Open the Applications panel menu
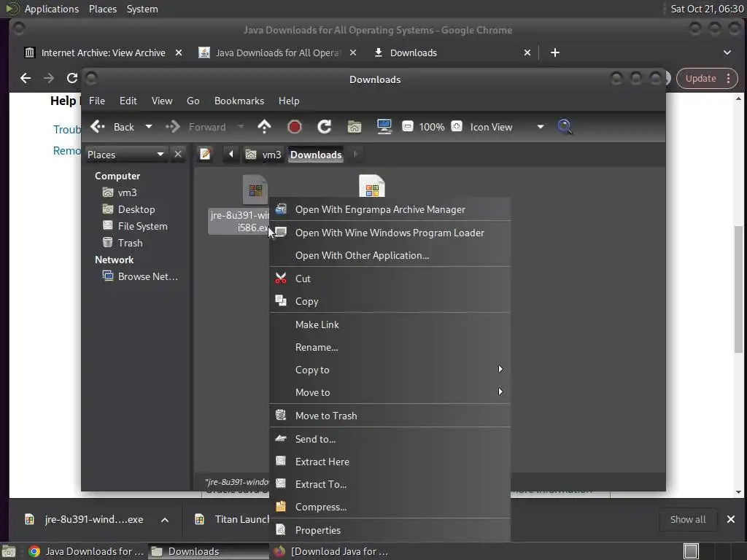747x560 pixels. tap(52, 9)
